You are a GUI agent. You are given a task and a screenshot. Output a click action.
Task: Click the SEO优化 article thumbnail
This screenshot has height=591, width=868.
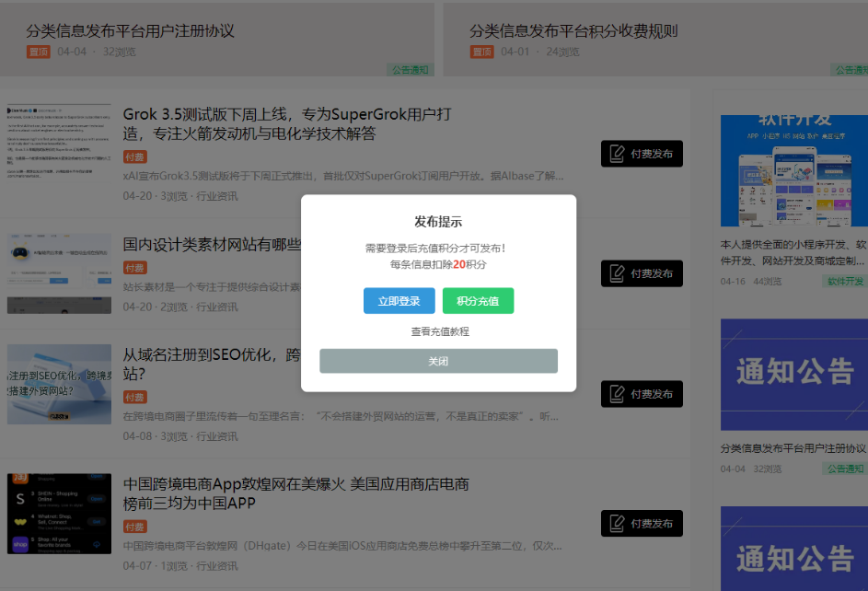[x=59, y=384]
